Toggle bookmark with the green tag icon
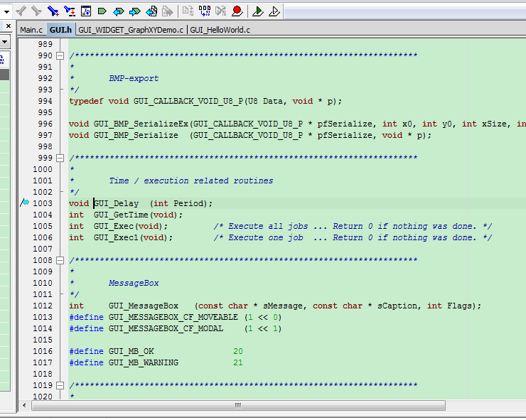 [102, 11]
